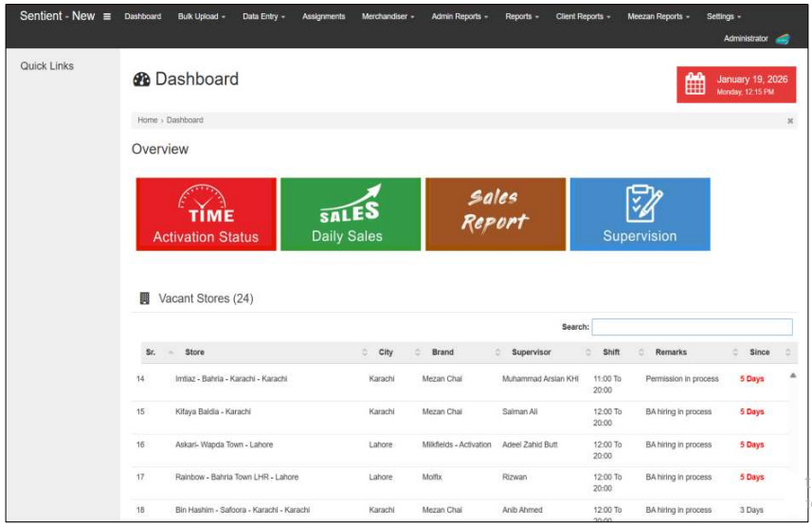The image size is (812, 525).
Task: Open the Daily Sales green tile
Action: (x=351, y=214)
